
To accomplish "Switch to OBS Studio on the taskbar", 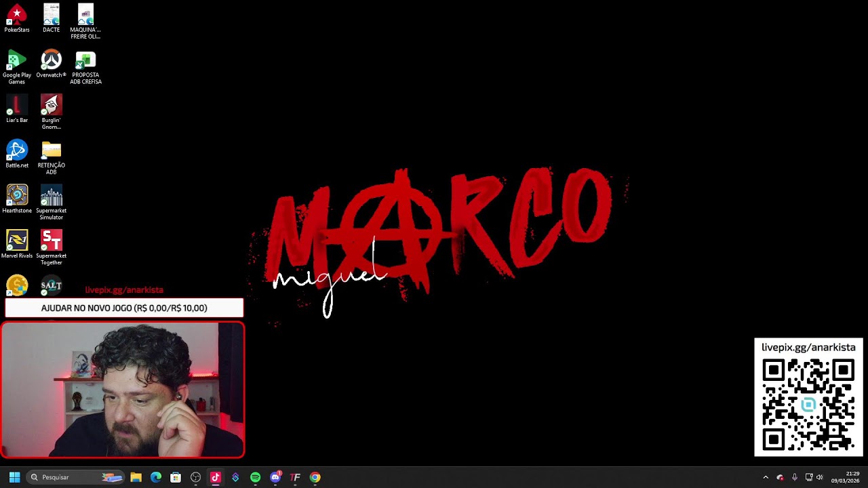I will click(195, 477).
